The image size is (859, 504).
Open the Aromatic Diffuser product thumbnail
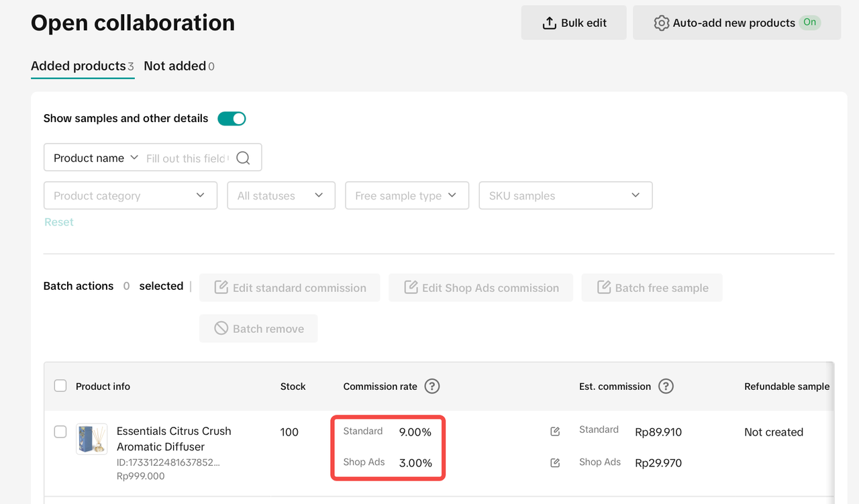[x=92, y=439]
